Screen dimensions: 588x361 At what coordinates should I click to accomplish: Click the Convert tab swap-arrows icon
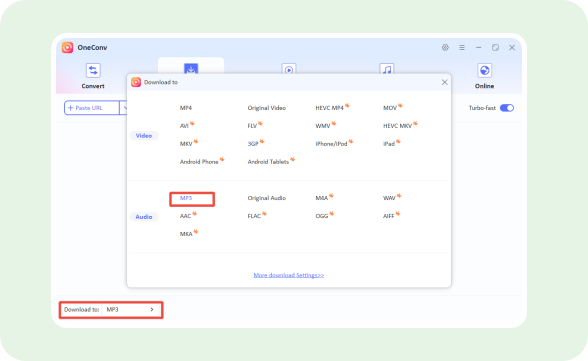(93, 70)
